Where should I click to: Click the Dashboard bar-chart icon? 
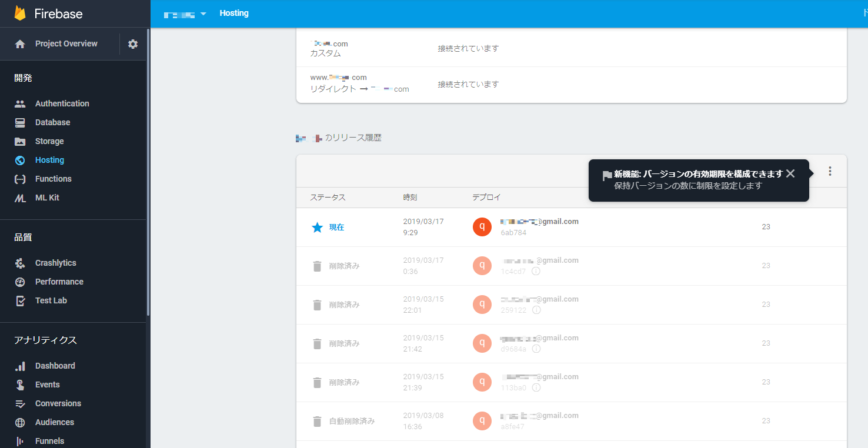(20, 366)
